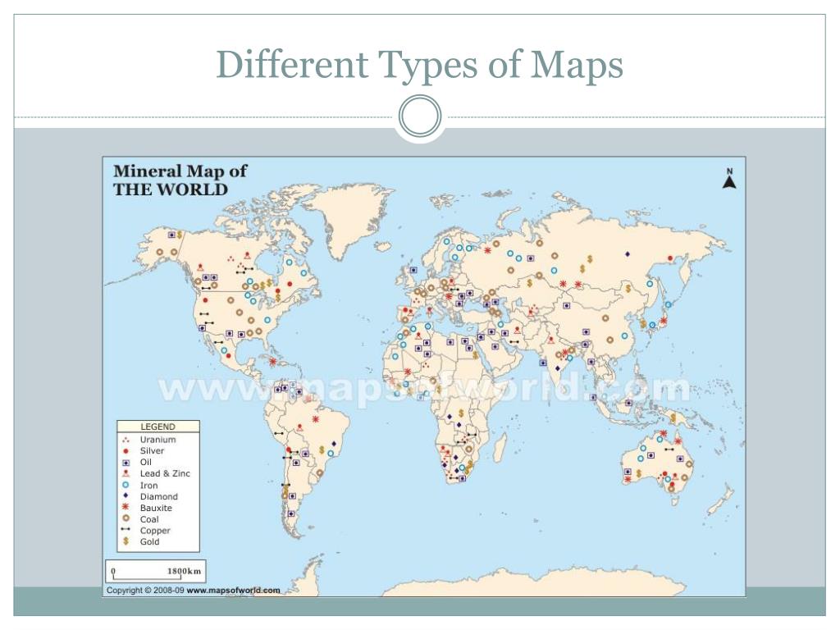Click the "Different Types of Maps" slide title
840x630 pixels.
tap(419, 66)
